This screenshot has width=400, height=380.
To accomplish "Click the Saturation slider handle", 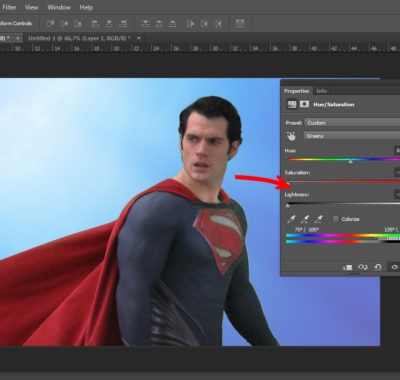I will [x=288, y=184].
